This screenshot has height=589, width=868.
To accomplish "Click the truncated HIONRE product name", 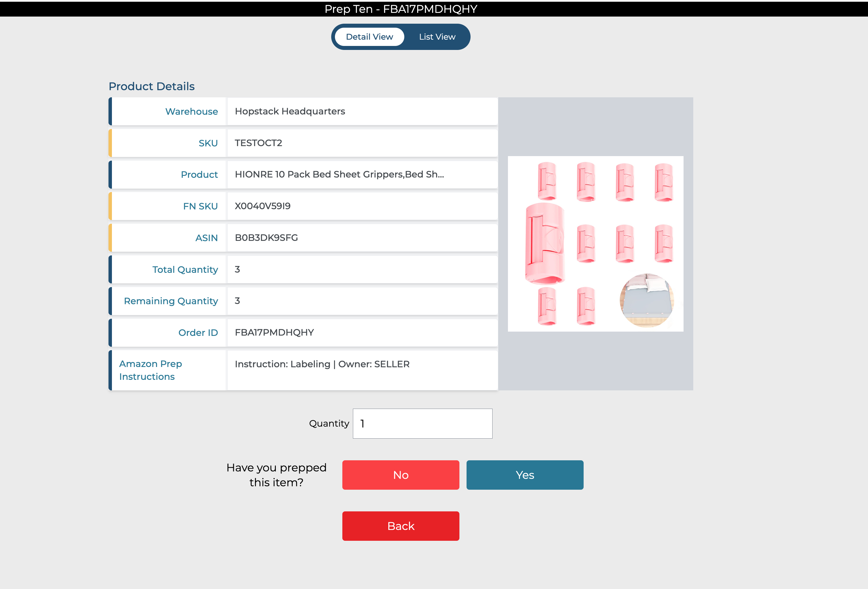I will click(339, 174).
